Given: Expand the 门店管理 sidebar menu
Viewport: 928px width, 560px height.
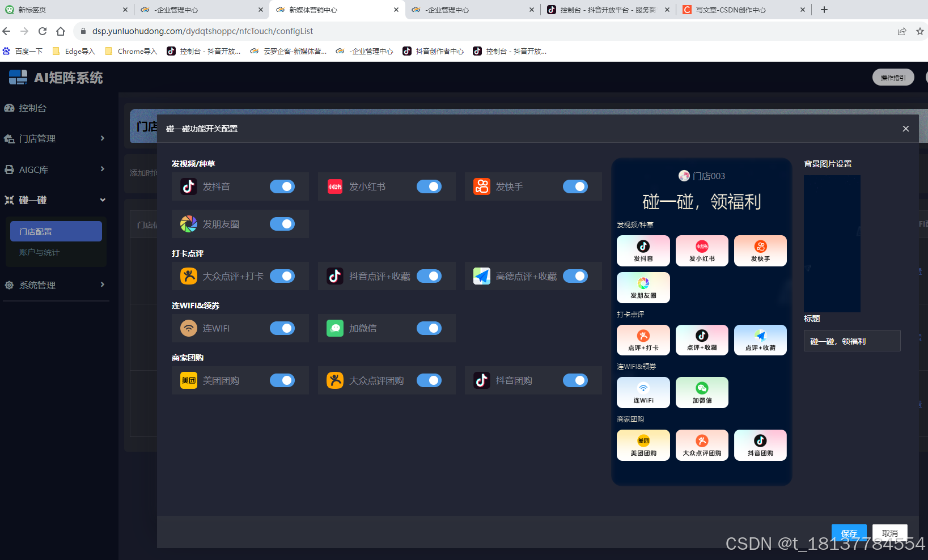Looking at the screenshot, I should click(x=55, y=138).
